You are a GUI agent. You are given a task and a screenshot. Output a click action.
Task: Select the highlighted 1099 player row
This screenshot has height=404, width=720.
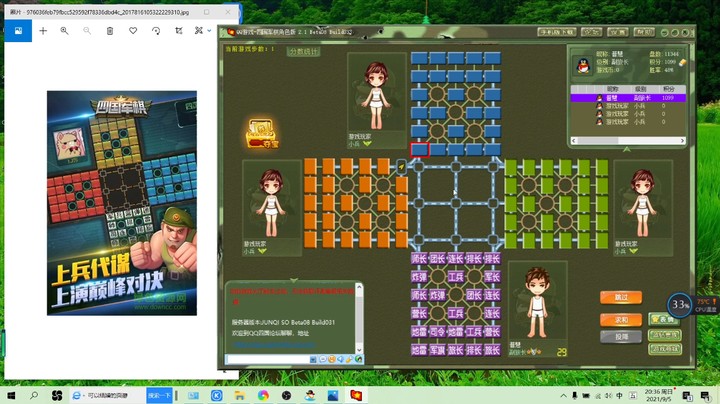point(628,98)
